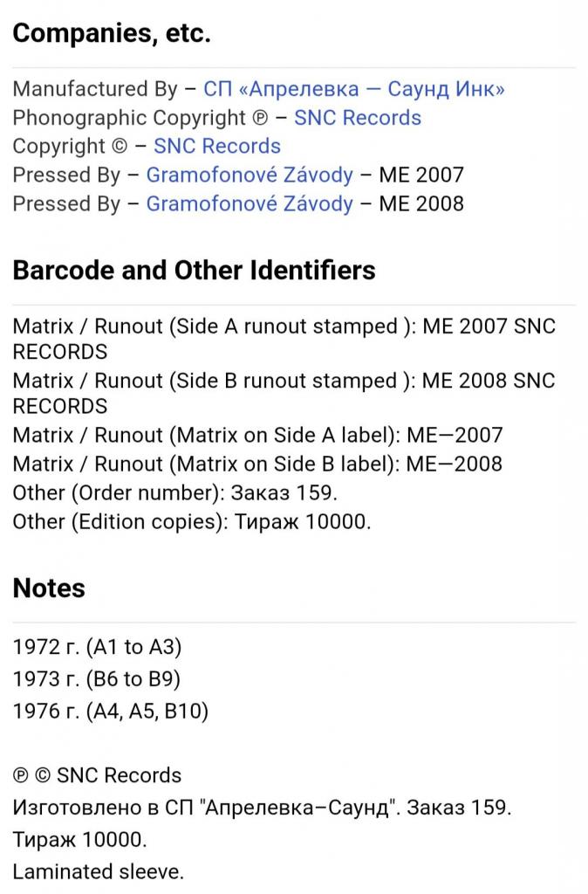The image size is (588, 894).
Task: Click the Barcode and Other Identifiers heading
Action: click(195, 271)
